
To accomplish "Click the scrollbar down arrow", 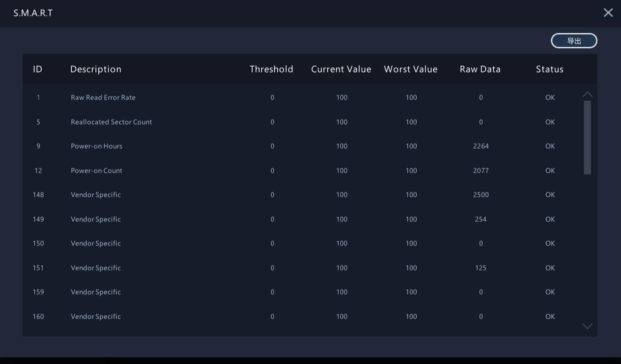I will pyautogui.click(x=587, y=326).
